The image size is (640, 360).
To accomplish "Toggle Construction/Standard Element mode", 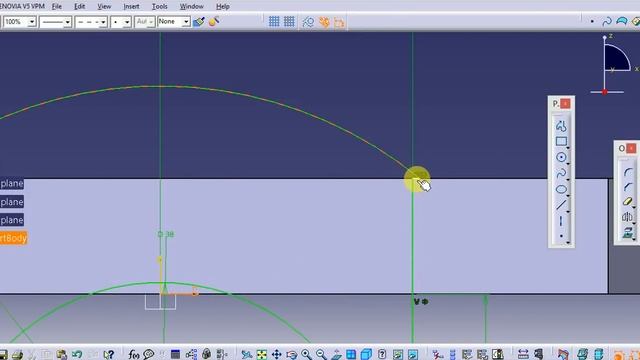I will [x=308, y=22].
